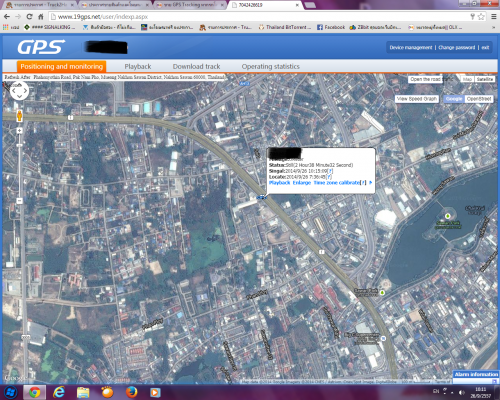Click the taskbar clock

[x=481, y=392]
